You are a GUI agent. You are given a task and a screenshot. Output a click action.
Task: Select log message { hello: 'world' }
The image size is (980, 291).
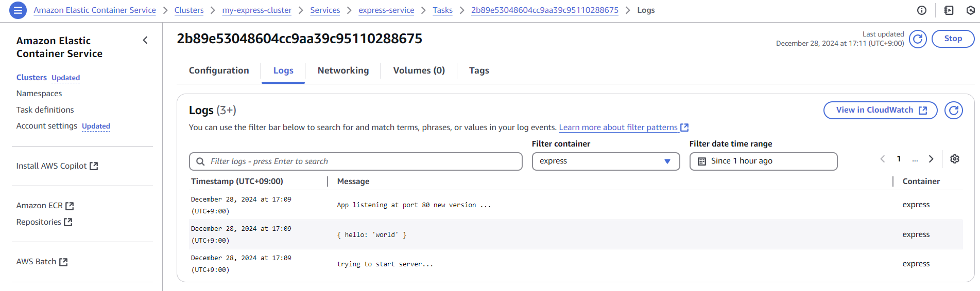click(x=372, y=235)
